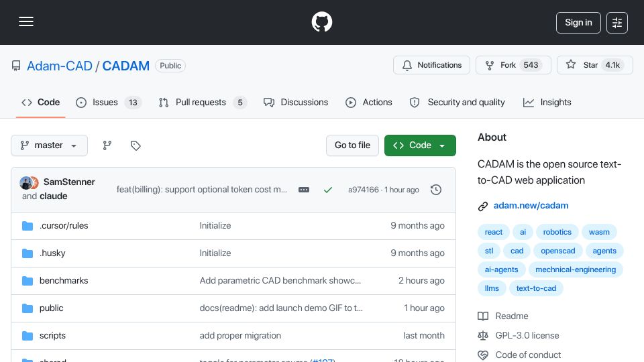This screenshot has width=644, height=362.
Task: Open the Issues tab
Action: 109,102
